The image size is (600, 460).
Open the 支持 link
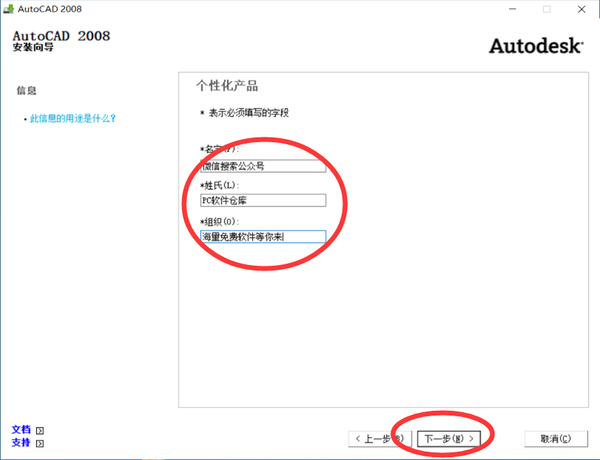[x=21, y=442]
